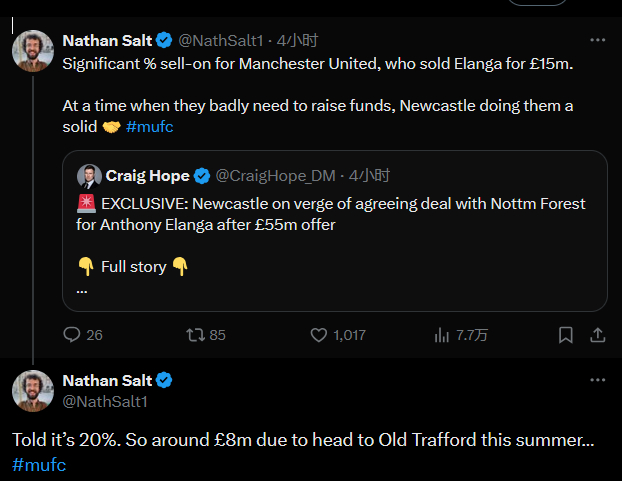Click the top tweet's 4小时 timestamp
Viewport: 622px width, 481px height.
click(x=297, y=40)
